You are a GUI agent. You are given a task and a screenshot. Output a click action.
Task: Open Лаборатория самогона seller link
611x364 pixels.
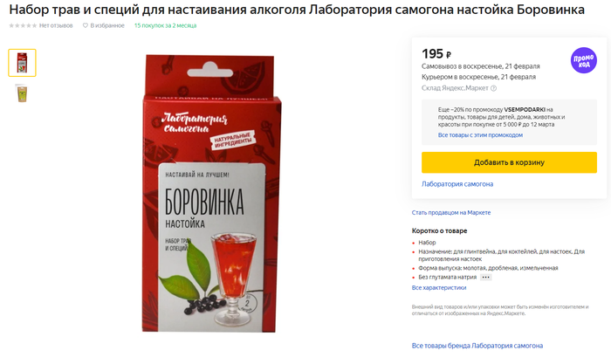click(x=457, y=184)
